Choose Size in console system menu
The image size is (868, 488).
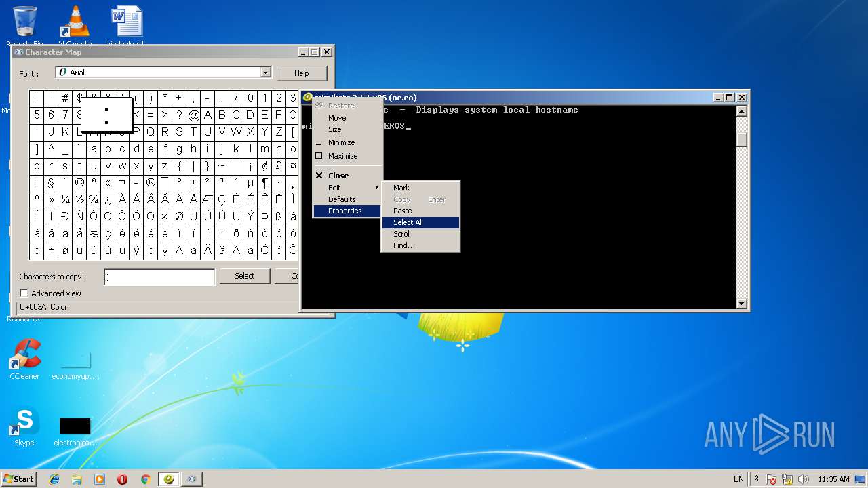click(347, 129)
